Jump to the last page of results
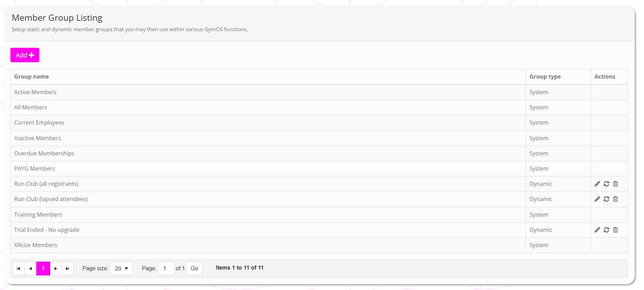The image size is (644, 290). pos(67,269)
